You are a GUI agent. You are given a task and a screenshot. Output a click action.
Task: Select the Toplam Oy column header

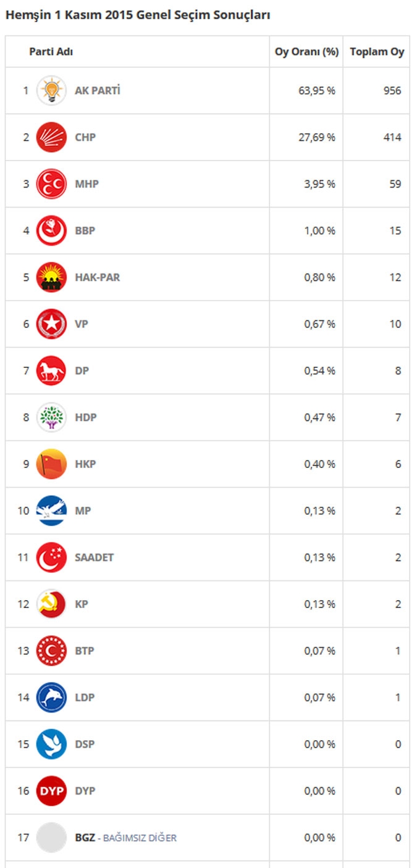click(377, 52)
